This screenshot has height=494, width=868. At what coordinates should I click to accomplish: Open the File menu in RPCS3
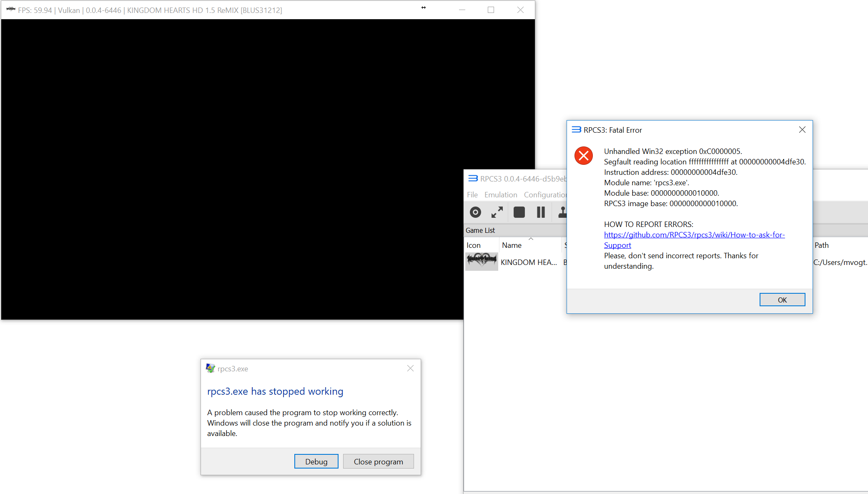point(472,195)
